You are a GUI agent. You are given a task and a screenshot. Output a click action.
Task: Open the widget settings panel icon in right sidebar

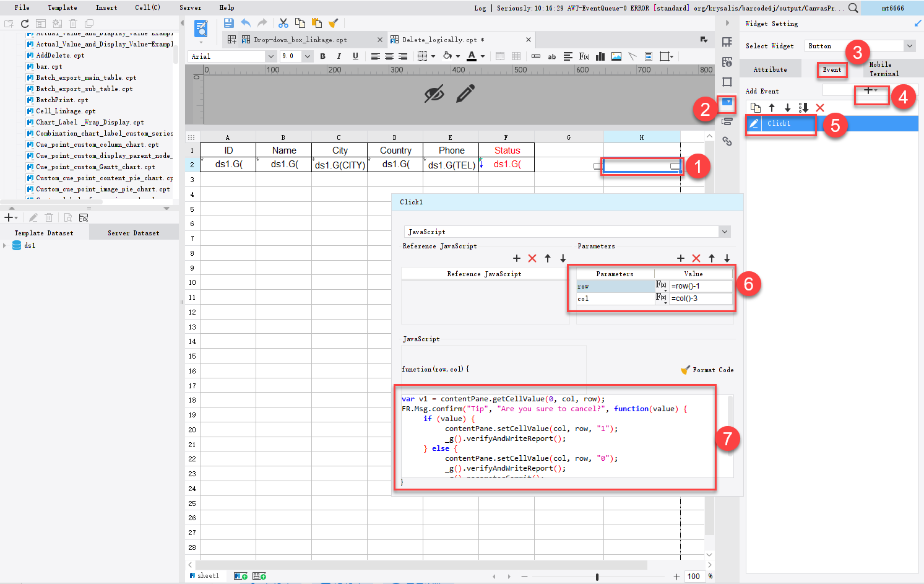pos(727,103)
